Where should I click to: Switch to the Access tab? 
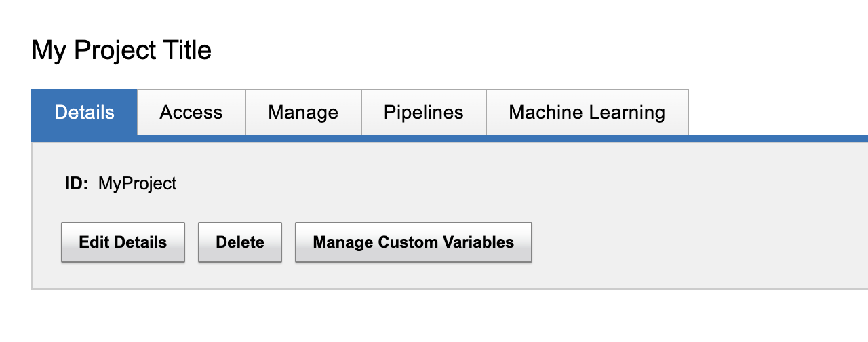pos(191,113)
